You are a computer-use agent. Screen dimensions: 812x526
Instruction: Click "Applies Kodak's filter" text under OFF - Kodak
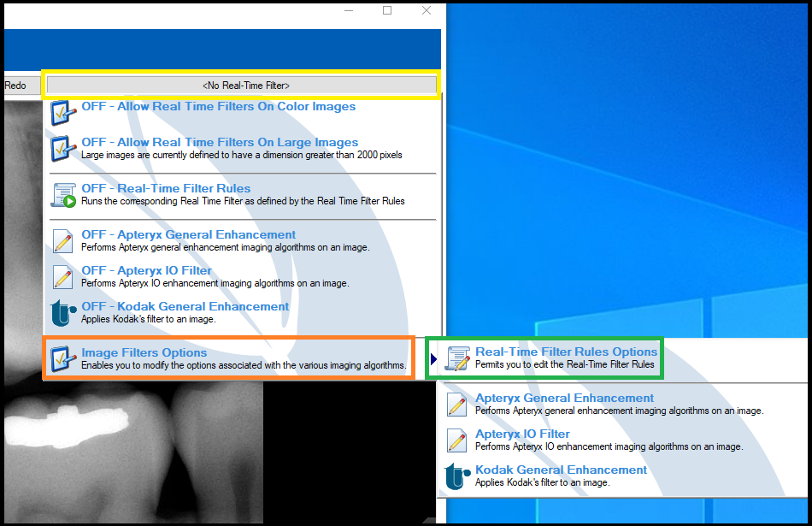tap(148, 319)
